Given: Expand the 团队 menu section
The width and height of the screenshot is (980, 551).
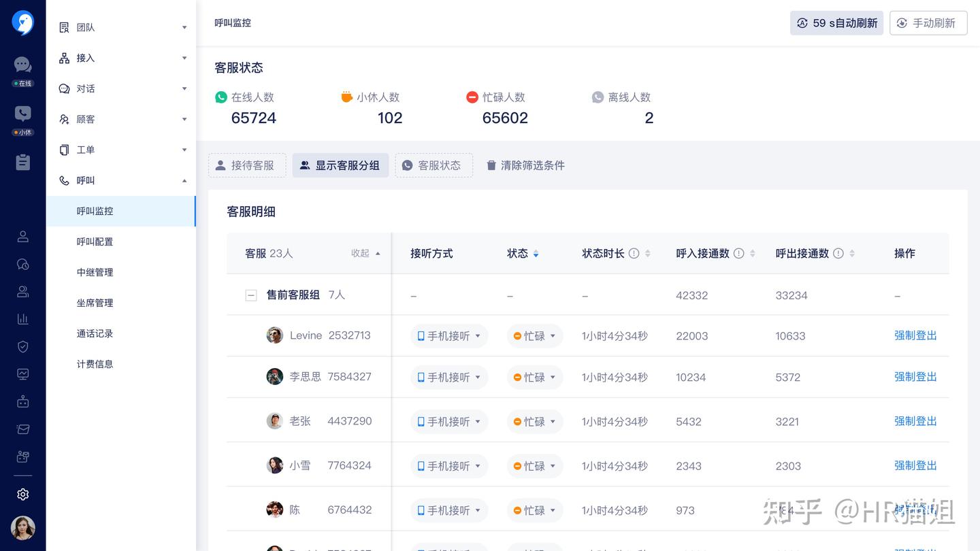Looking at the screenshot, I should pyautogui.click(x=121, y=27).
